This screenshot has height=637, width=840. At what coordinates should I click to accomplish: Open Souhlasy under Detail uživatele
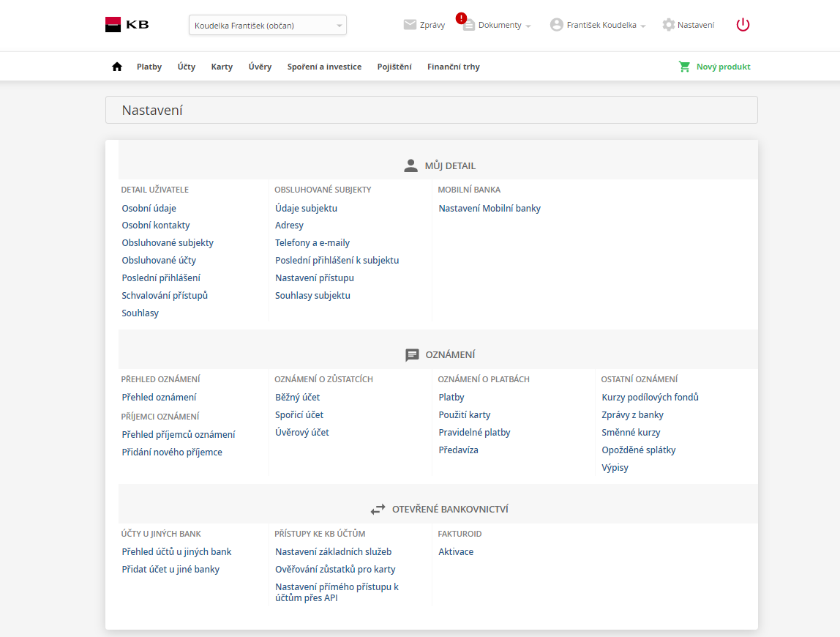tap(140, 313)
